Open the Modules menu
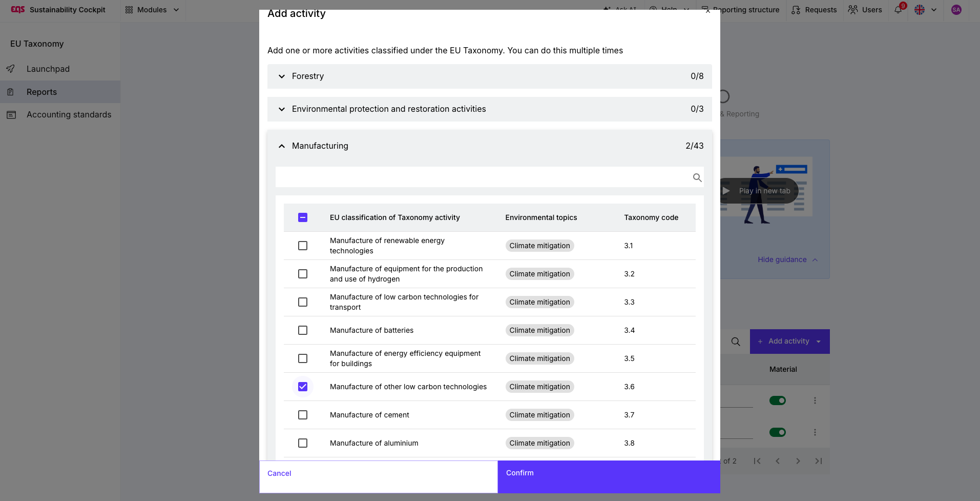Viewport: 980px width, 501px height. coord(152,10)
